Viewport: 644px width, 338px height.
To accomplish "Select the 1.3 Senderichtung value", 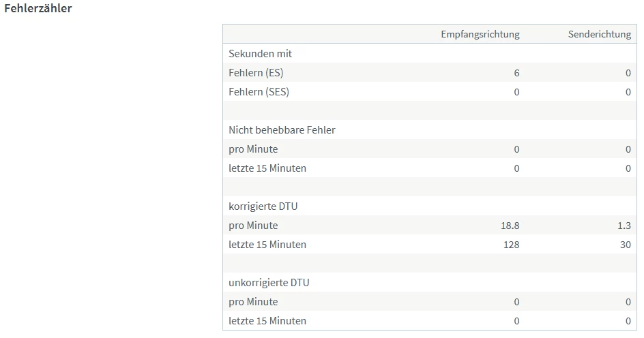I will click(x=624, y=226).
